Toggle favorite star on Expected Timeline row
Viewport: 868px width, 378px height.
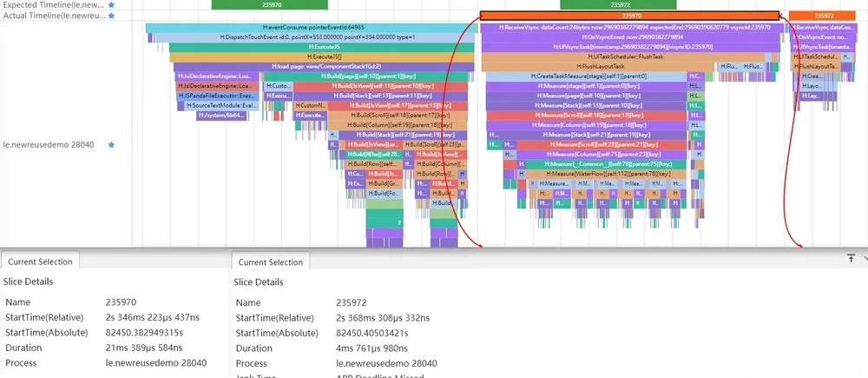tap(111, 4)
